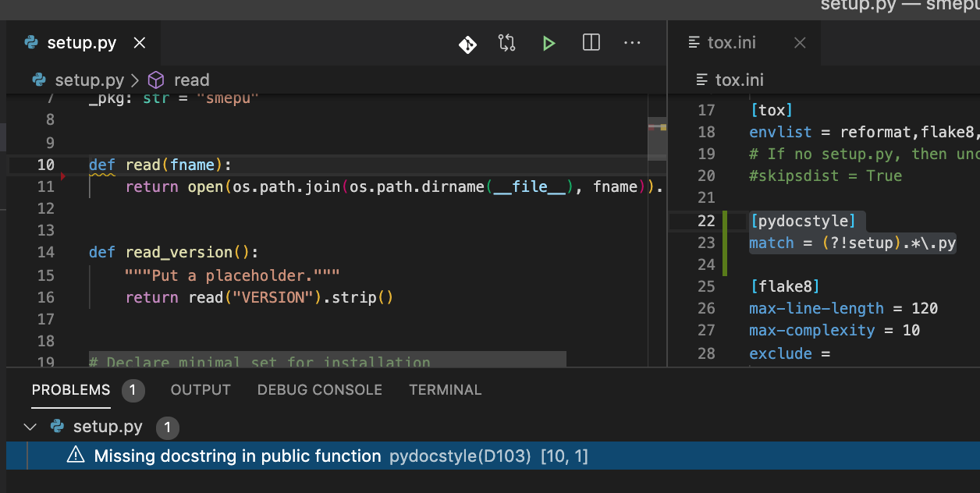Open the git history diamond icon

[x=467, y=44]
